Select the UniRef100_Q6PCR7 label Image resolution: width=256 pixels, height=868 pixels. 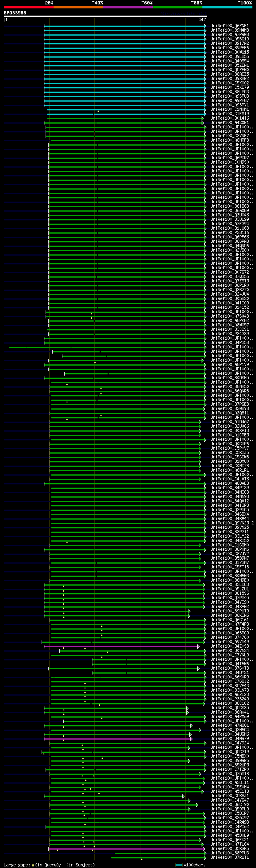pyautogui.click(x=230, y=158)
